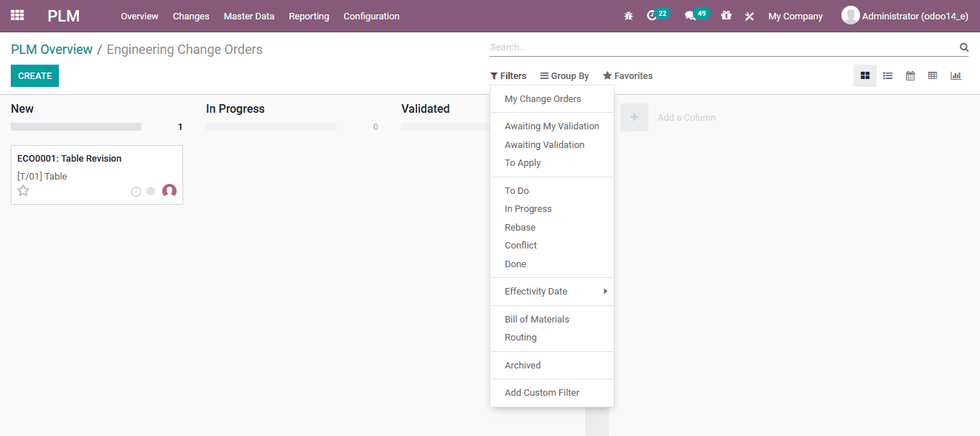The image size is (980, 436).
Task: Click the search magnifier icon
Action: pyautogui.click(x=963, y=47)
